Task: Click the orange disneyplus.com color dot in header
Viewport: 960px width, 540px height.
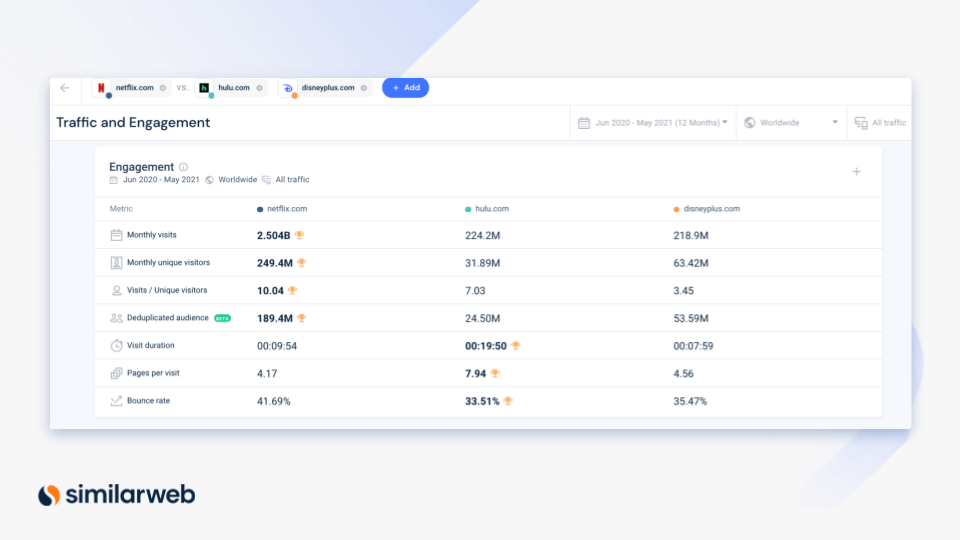Action: coord(677,209)
